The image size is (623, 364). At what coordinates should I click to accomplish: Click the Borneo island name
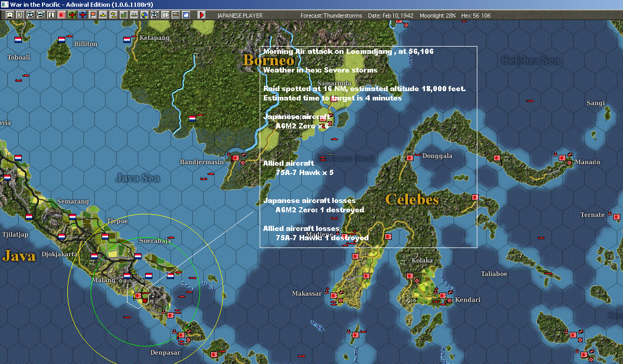pos(269,61)
